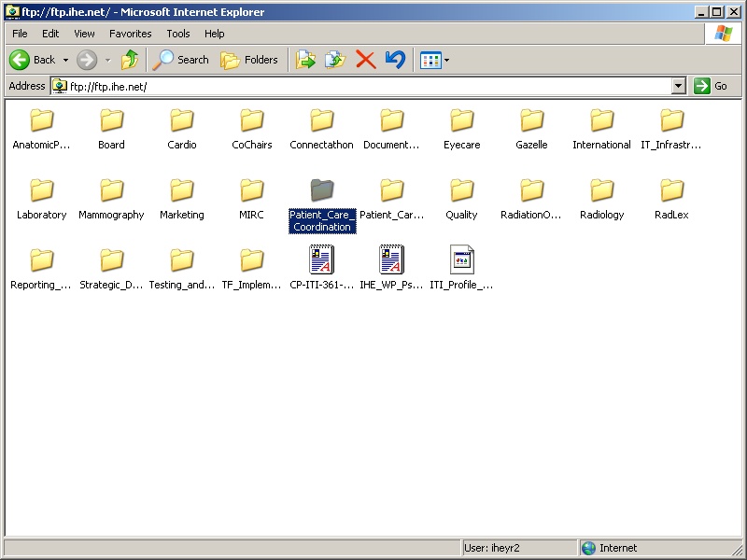
Task: Select the Eyecare folder
Action: [461, 130]
